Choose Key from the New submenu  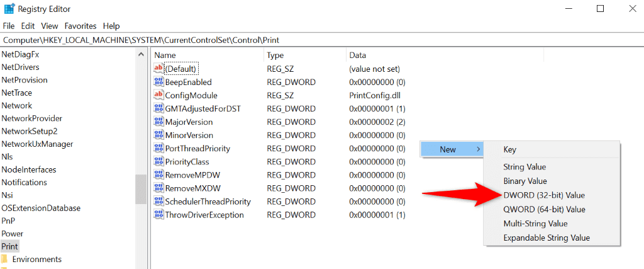point(509,150)
